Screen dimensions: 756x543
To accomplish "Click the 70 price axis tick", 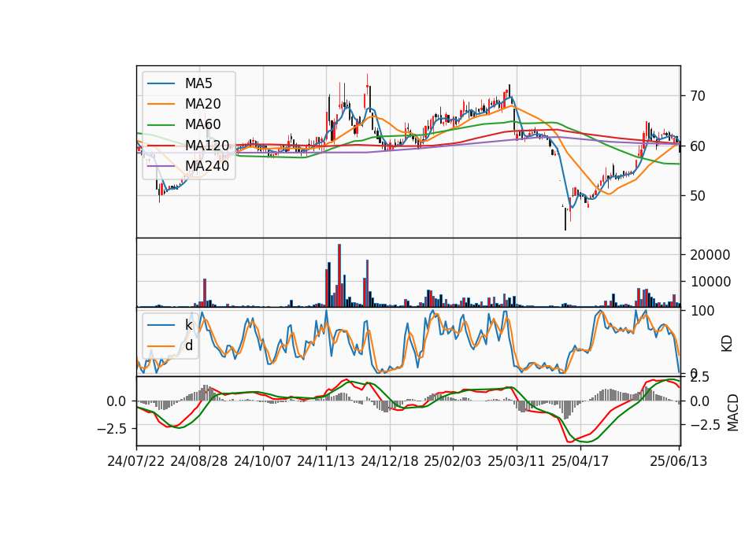I will click(698, 96).
